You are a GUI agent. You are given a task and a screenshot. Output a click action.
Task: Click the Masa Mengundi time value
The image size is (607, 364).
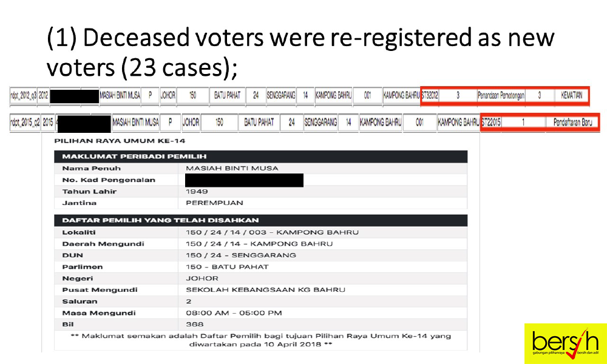pyautogui.click(x=234, y=313)
